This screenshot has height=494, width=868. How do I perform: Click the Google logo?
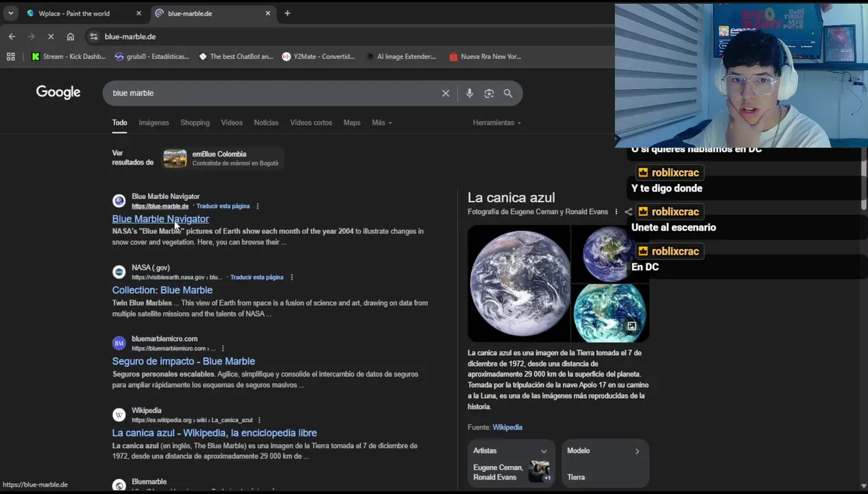click(x=58, y=93)
